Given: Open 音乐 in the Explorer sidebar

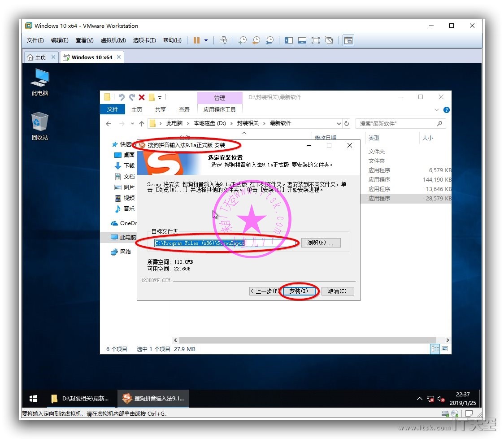Looking at the screenshot, I should pos(125,209).
